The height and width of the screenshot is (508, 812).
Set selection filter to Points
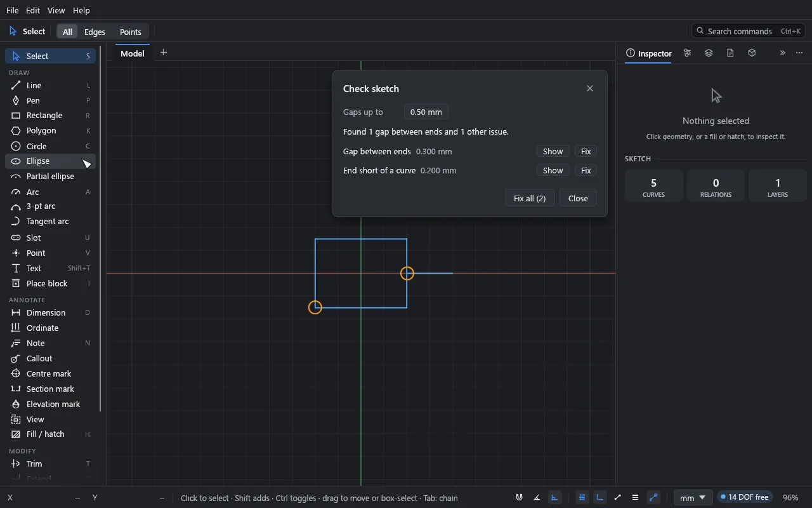tap(131, 32)
